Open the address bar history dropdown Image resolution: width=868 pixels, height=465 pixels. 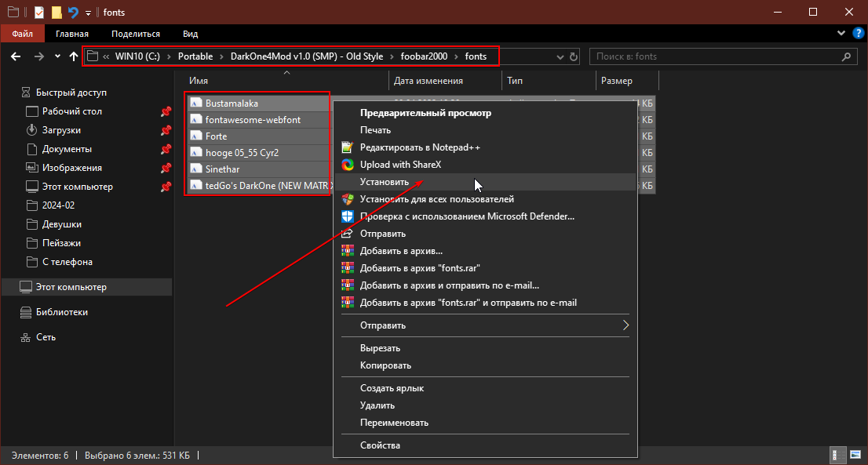coord(560,57)
